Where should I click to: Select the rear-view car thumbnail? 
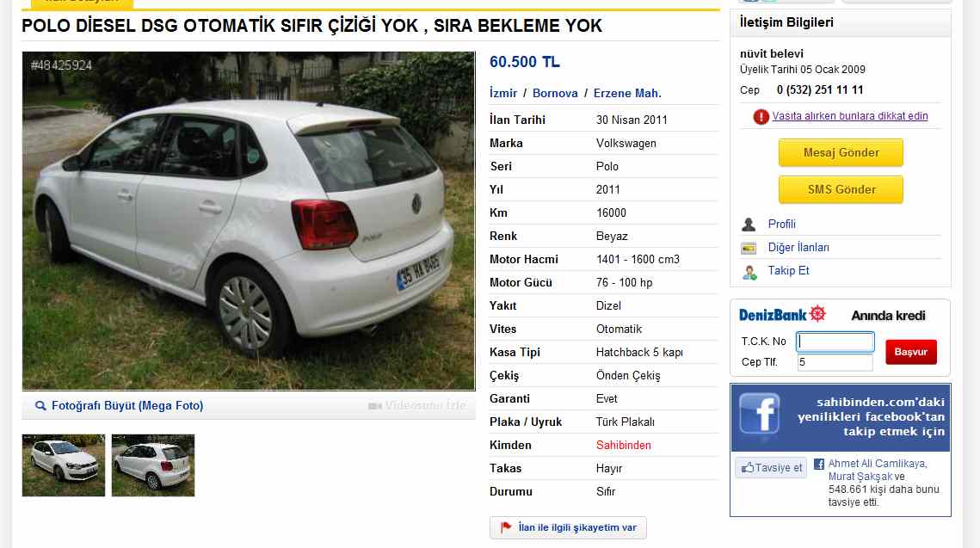pos(153,465)
